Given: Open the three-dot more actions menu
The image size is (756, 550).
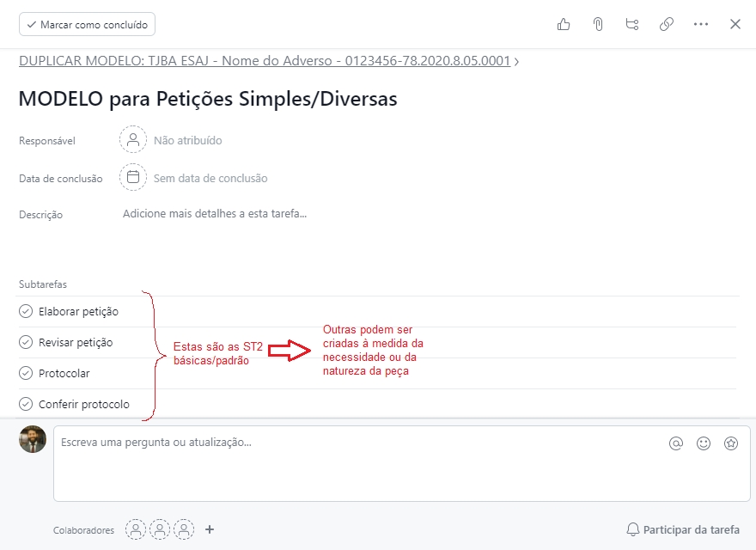Looking at the screenshot, I should tap(701, 24).
